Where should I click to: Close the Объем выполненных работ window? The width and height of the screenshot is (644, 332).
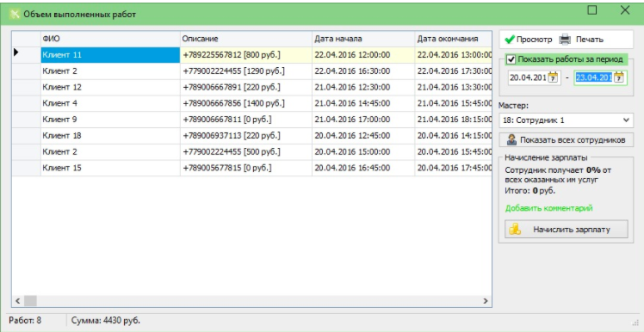[x=625, y=10]
